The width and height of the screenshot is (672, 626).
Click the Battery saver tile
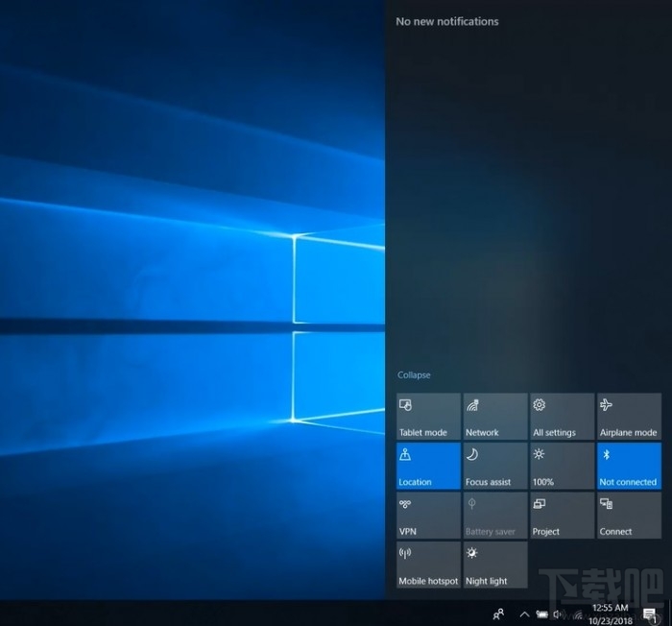tap(495, 516)
